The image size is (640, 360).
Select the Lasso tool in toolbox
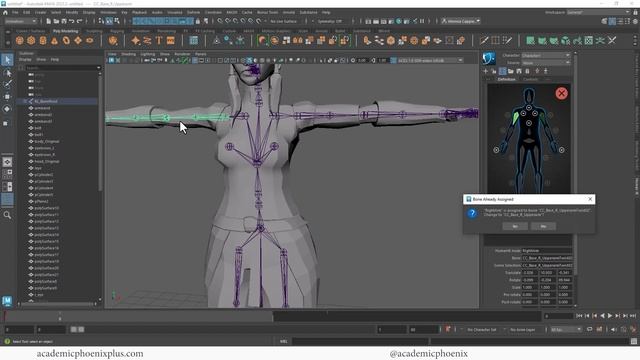(7, 73)
